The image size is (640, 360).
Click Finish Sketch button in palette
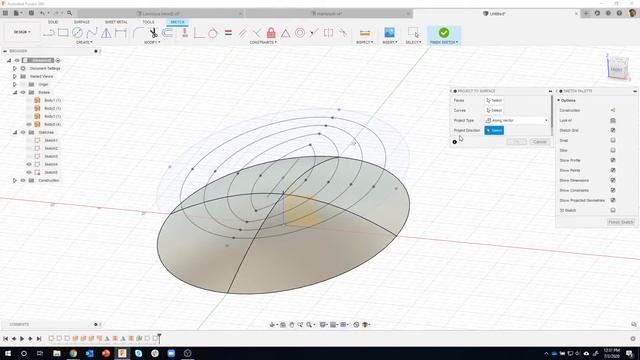(621, 222)
